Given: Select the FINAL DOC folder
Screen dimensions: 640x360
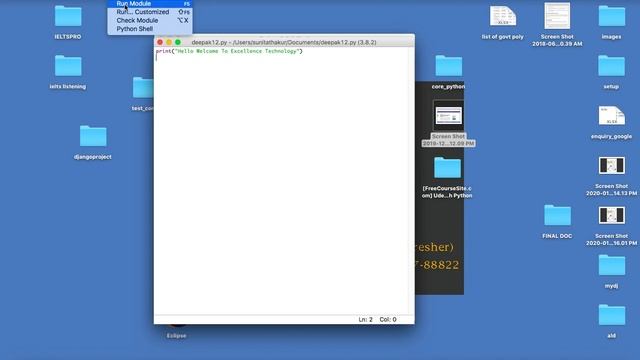Looking at the screenshot, I should pos(557,216).
